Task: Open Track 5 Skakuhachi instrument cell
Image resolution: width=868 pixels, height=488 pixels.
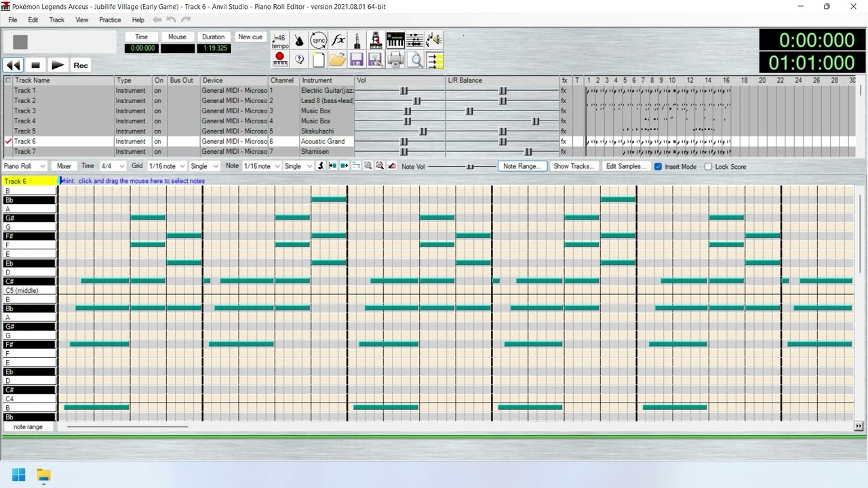Action: coord(327,131)
